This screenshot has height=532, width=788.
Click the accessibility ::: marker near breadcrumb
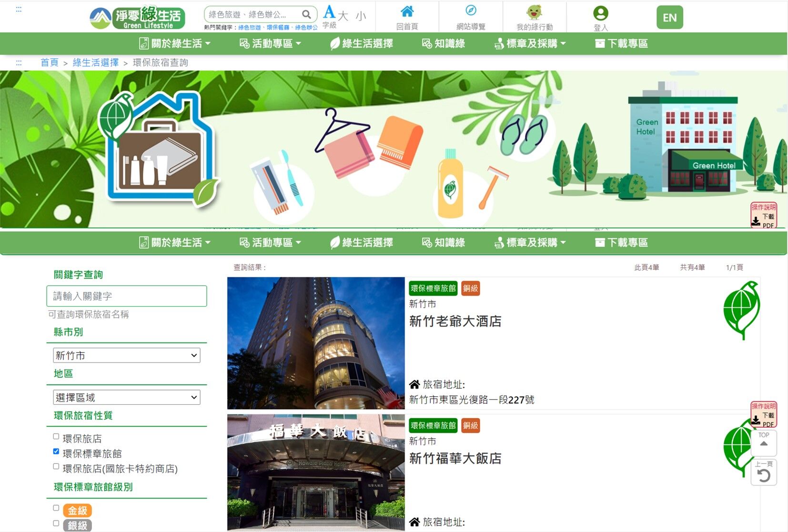point(19,62)
